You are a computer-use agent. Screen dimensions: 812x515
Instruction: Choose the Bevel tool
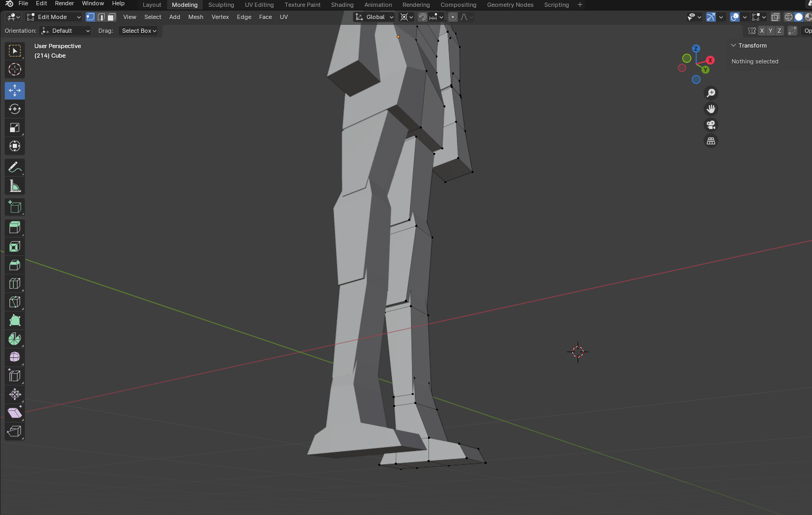click(15, 265)
